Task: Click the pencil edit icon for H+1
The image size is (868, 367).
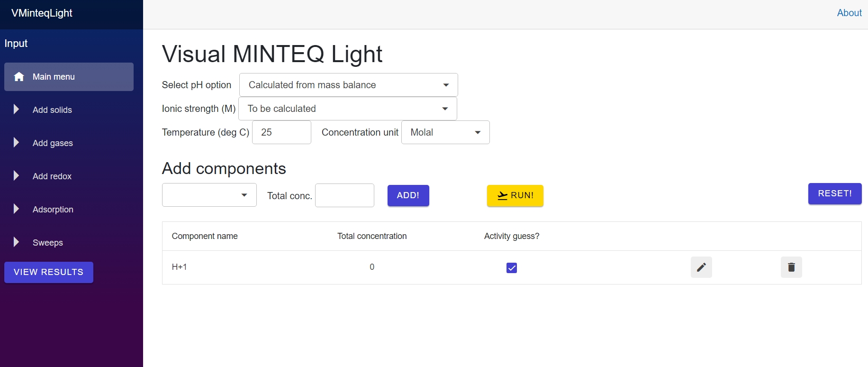Action: 701,267
